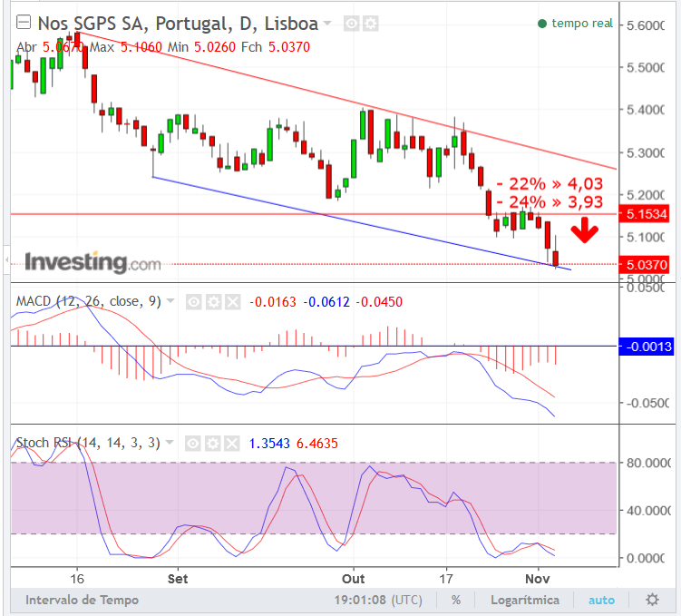Screen dimensions: 681x616
Task: Toggle percent scale mode
Action: pos(455,600)
